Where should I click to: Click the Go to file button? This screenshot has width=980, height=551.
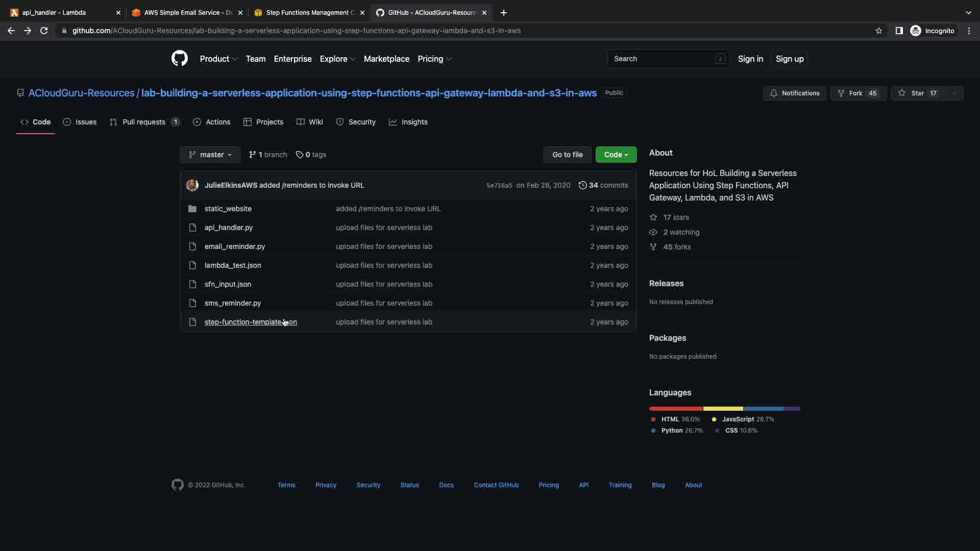tap(567, 155)
